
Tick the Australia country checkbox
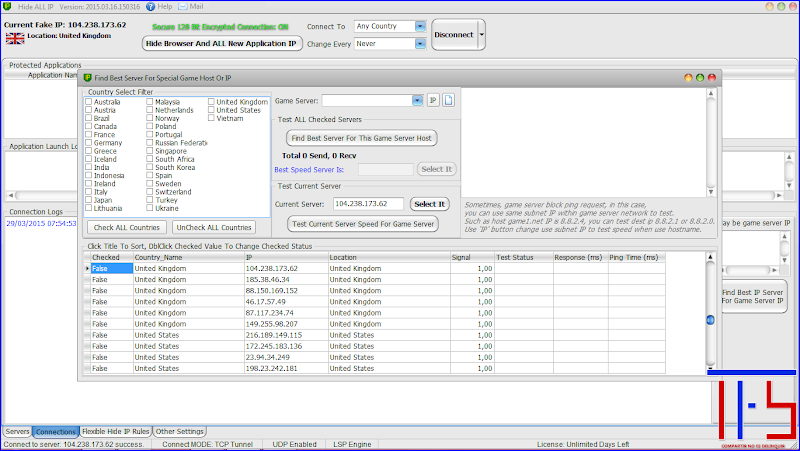(89, 102)
